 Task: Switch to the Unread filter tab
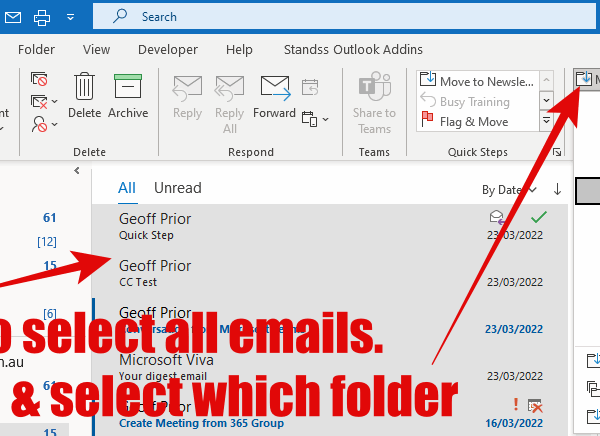[x=177, y=188]
